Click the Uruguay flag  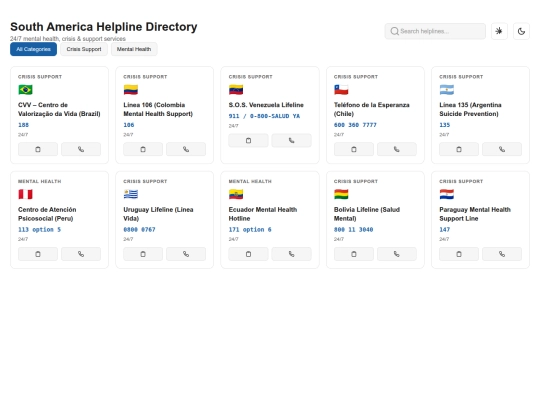(131, 195)
